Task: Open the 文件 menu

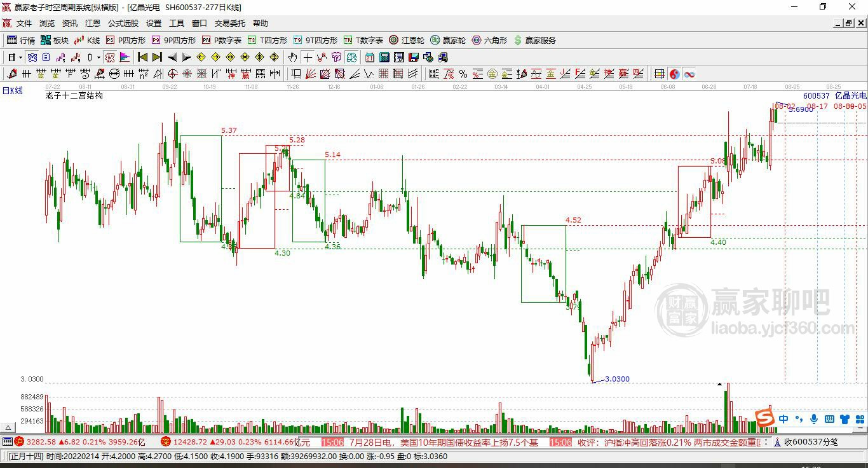Action: click(24, 24)
